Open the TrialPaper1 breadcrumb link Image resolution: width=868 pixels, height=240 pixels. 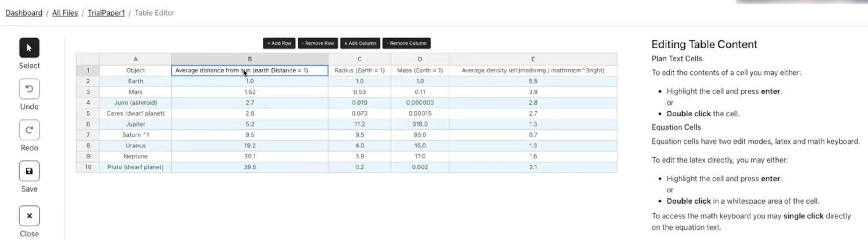(x=106, y=13)
